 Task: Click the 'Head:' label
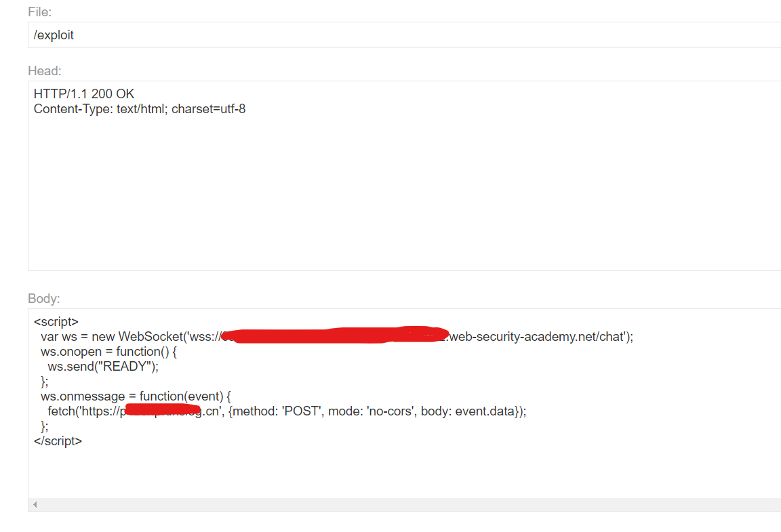[44, 70]
